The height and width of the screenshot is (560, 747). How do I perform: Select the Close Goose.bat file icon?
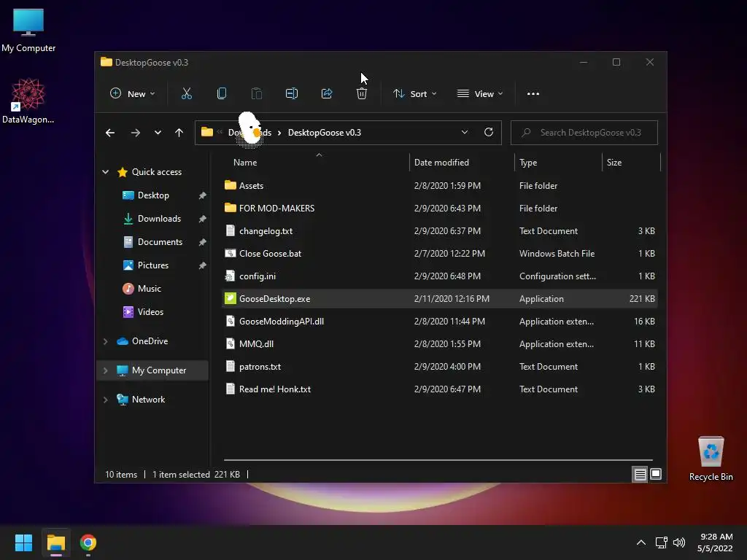230,253
